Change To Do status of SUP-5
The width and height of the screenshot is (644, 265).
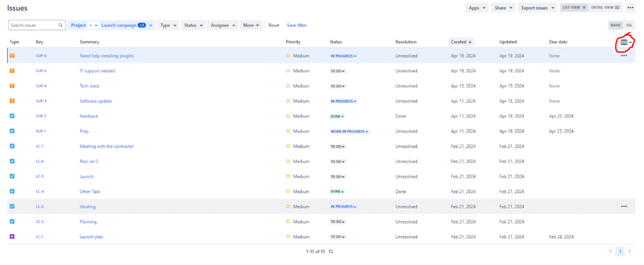click(x=338, y=71)
